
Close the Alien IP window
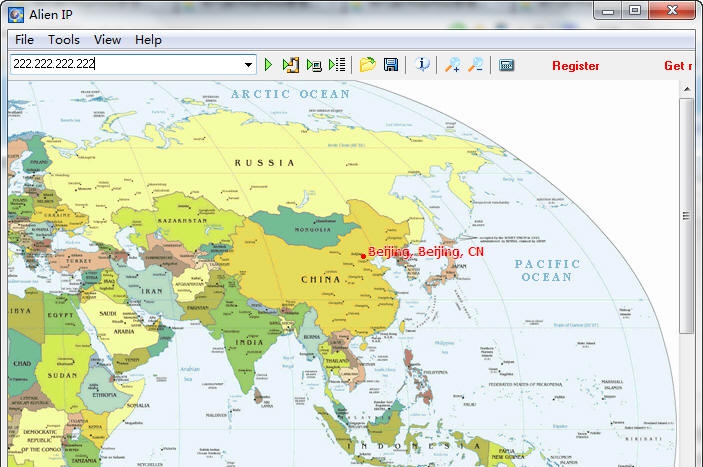(x=672, y=11)
